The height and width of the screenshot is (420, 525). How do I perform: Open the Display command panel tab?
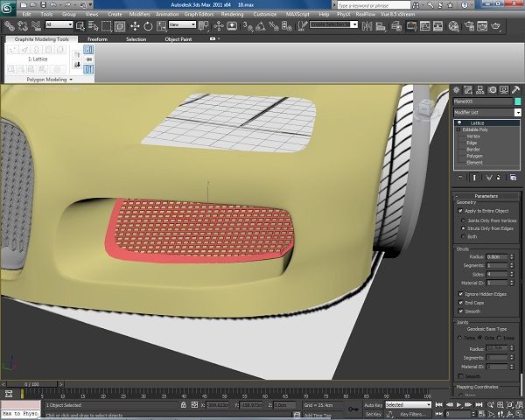tap(504, 90)
